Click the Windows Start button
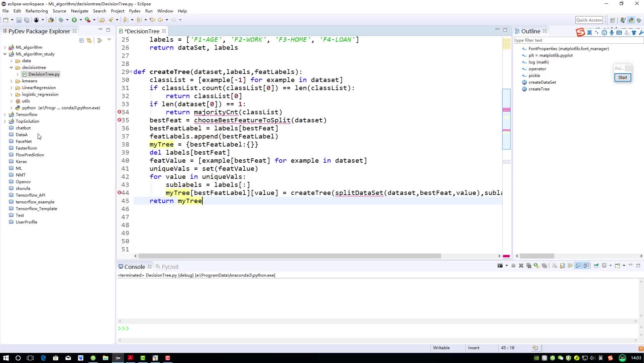Screen dimensions: 644x363 (x=6, y=358)
